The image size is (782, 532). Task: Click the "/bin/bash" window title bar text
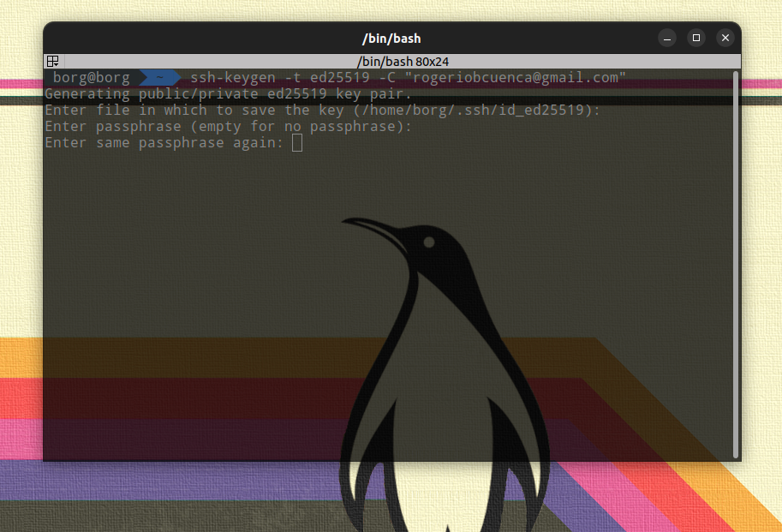[x=391, y=39]
